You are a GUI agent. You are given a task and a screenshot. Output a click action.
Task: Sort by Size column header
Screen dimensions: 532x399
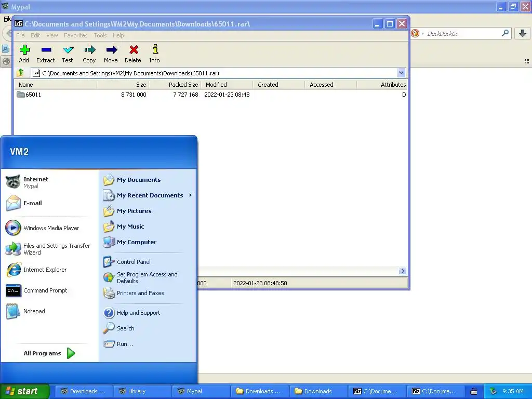click(x=123, y=85)
